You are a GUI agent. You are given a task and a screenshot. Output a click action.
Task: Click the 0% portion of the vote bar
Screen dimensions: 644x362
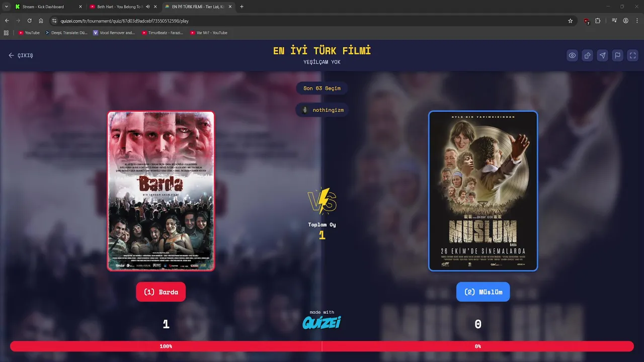[x=478, y=346]
